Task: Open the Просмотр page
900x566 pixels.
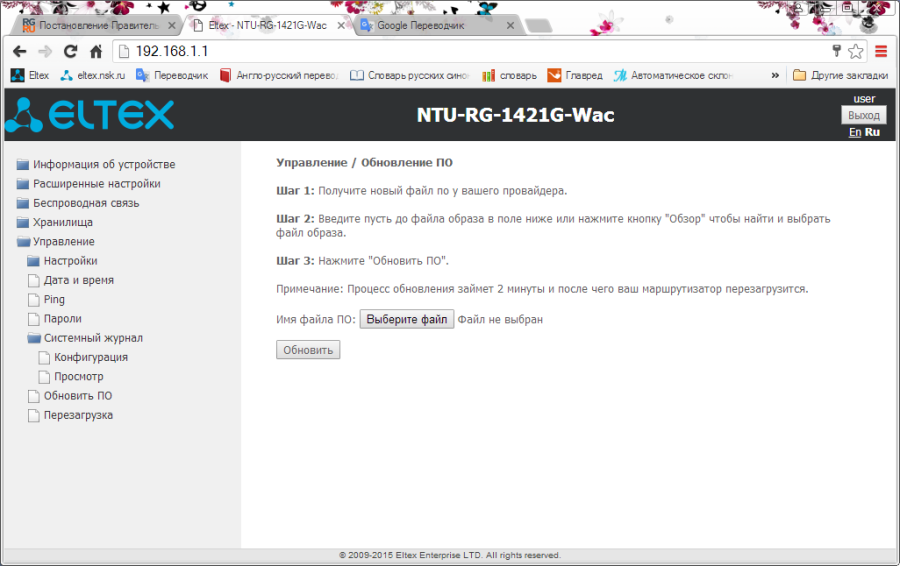Action: coord(71,377)
